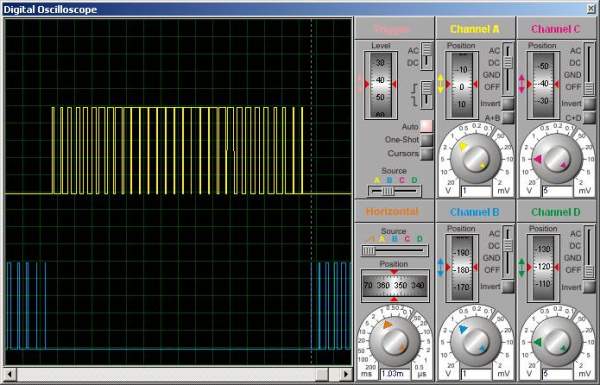Click the Channel A yellow voltage knob

476,158
